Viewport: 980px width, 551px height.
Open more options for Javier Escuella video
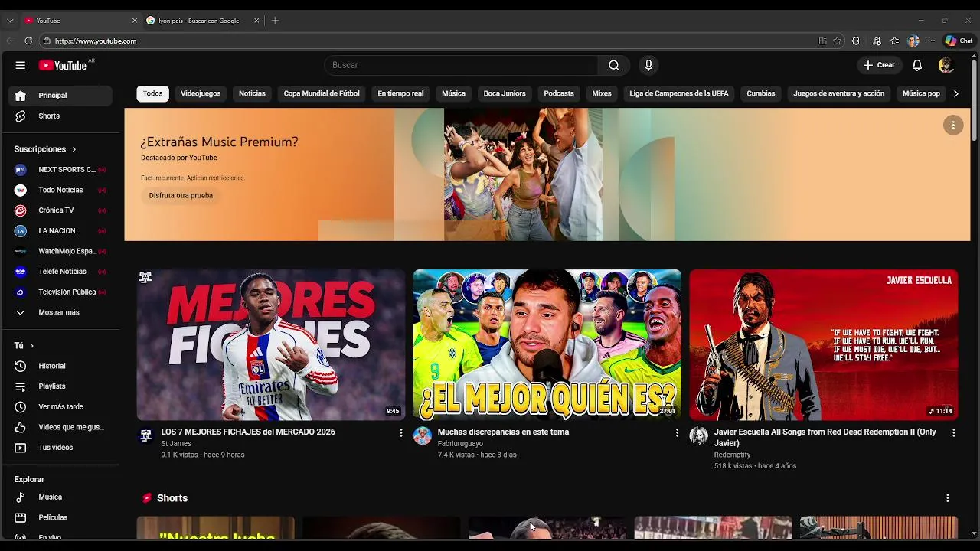(x=953, y=433)
